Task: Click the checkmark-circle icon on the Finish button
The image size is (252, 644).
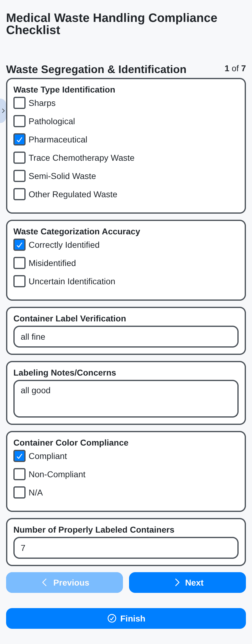Action: 112,618
